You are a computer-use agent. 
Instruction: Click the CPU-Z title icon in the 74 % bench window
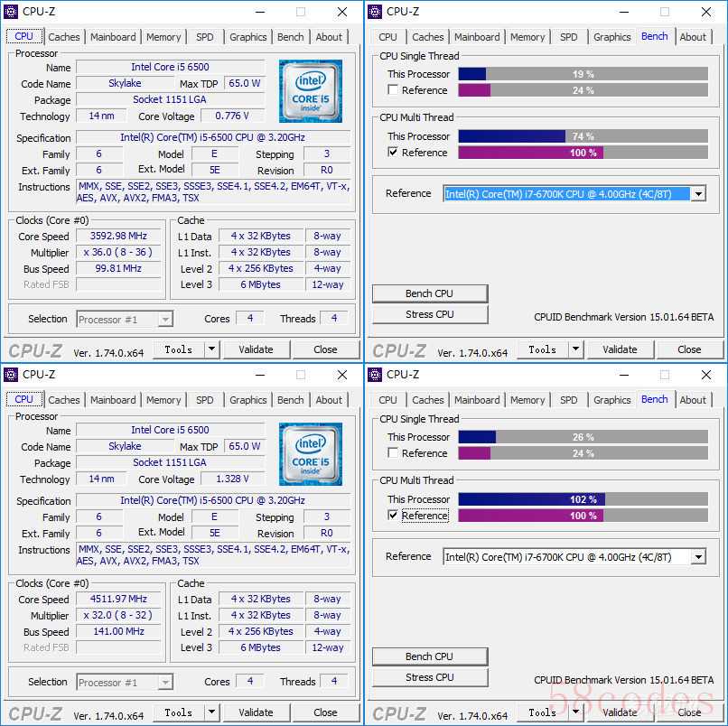[x=375, y=12]
